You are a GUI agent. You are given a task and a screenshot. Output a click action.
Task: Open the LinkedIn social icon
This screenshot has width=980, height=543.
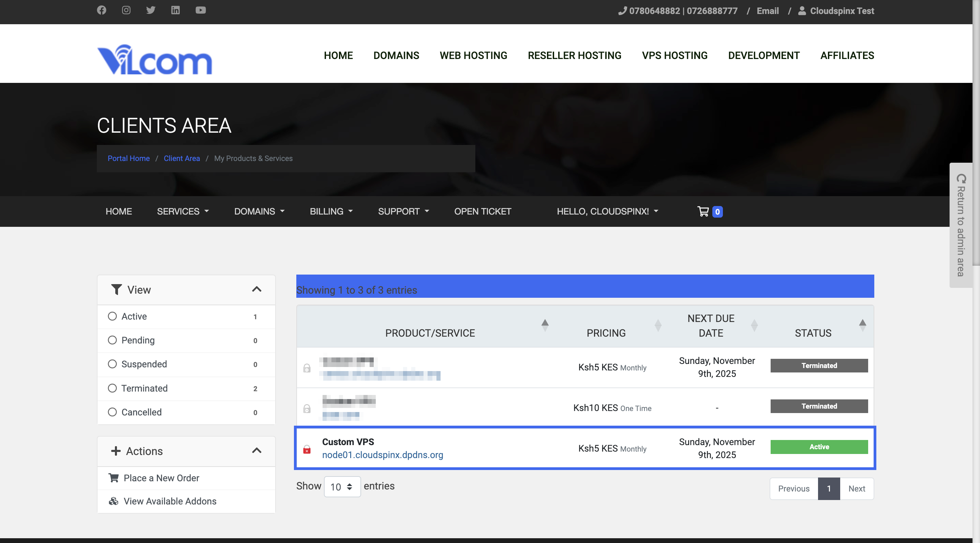175,10
